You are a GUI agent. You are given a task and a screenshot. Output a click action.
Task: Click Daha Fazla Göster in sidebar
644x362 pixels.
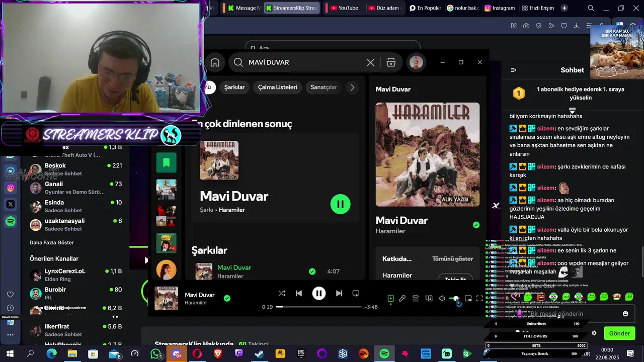coord(52,242)
